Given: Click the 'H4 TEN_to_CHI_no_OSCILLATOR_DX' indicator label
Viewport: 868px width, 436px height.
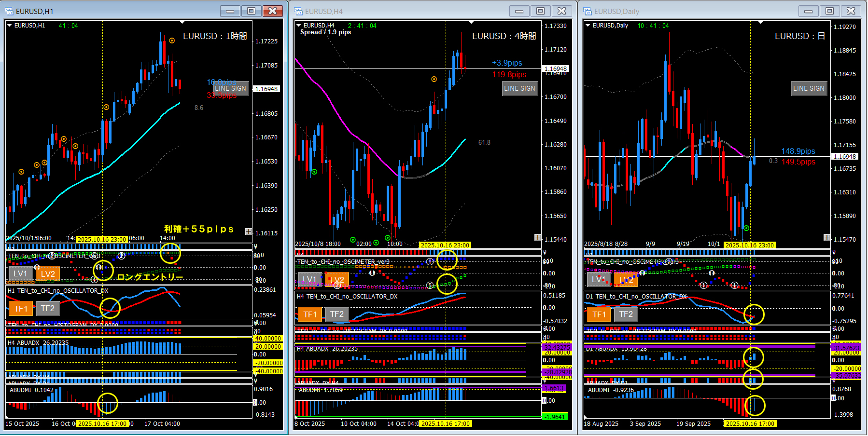Looking at the screenshot, I should [x=347, y=297].
